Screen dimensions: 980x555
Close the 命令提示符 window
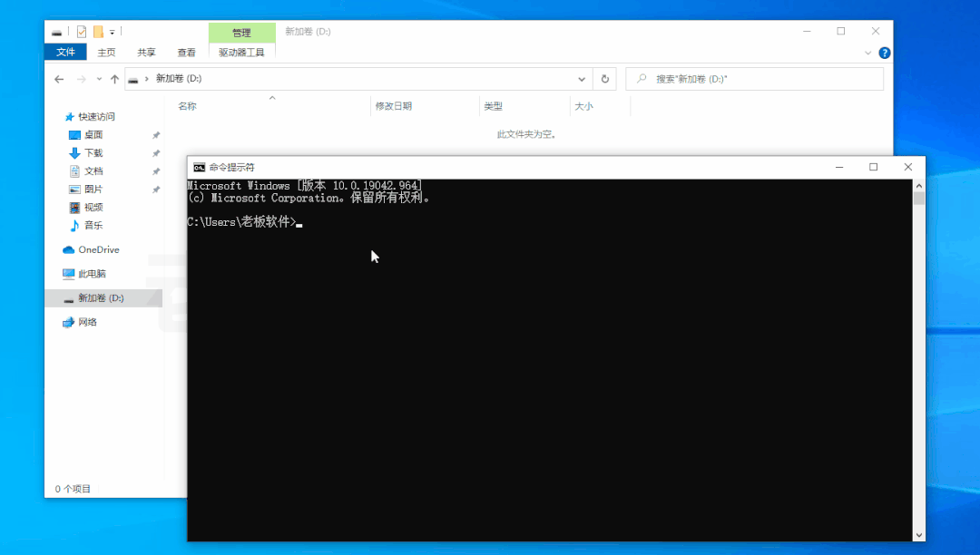click(908, 167)
